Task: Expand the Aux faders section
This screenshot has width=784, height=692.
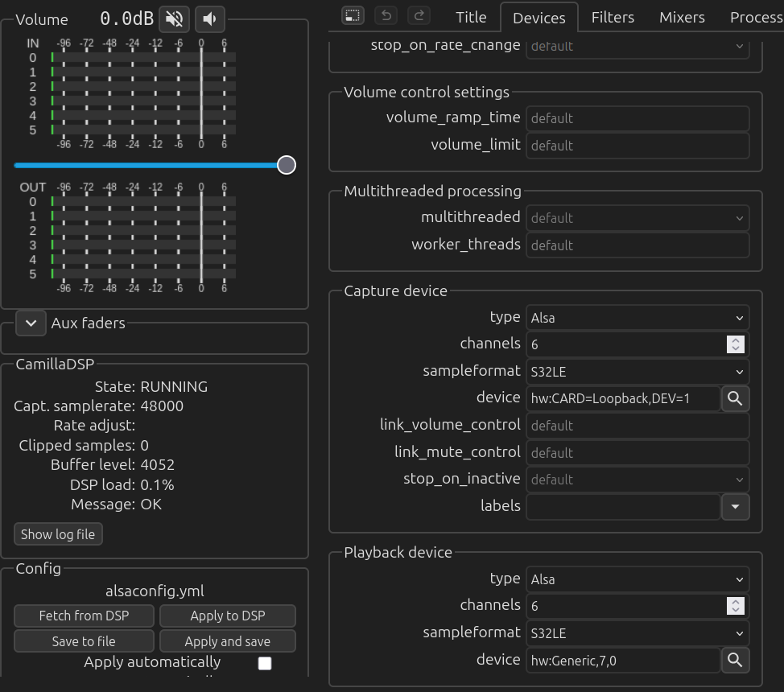Action: 31,323
